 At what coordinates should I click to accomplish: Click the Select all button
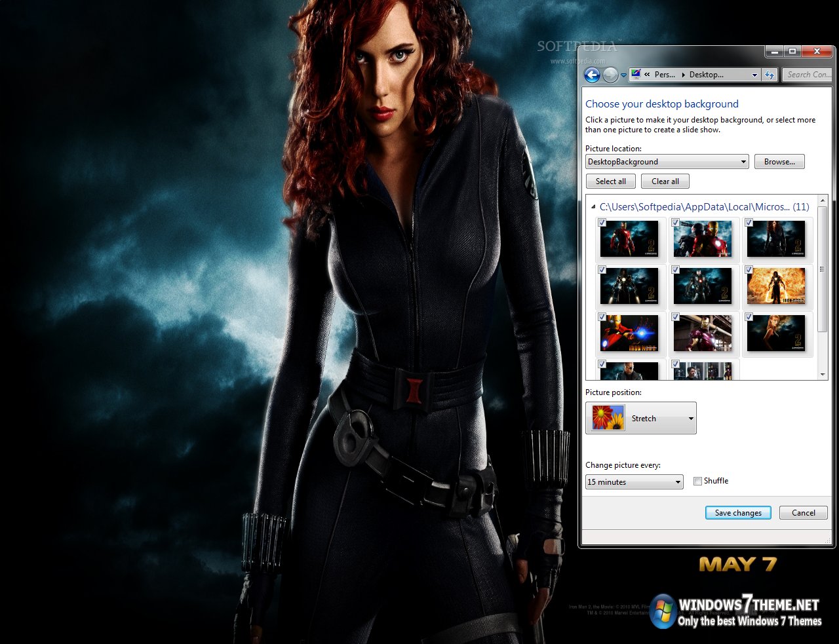[x=611, y=181]
